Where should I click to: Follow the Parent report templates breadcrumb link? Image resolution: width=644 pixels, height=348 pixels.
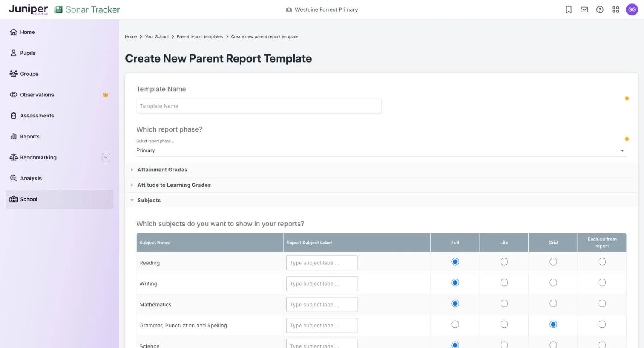click(200, 37)
